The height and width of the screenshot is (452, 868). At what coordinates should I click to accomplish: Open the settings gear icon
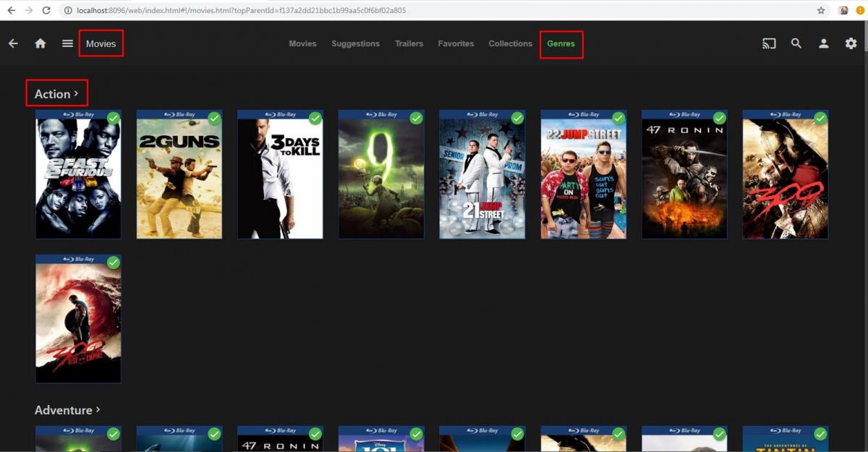(x=851, y=43)
